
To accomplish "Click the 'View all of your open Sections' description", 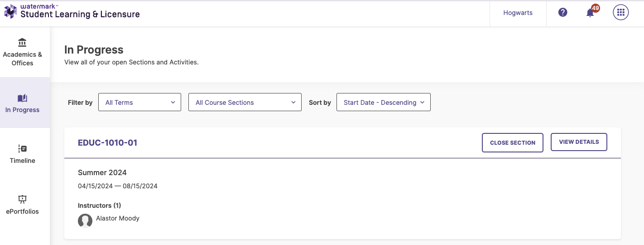I will coord(131,62).
